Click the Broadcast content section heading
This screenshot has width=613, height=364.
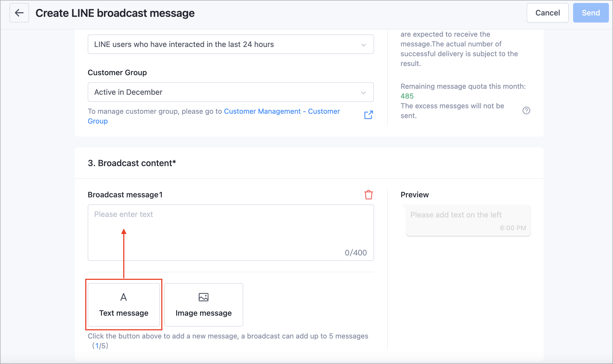point(132,163)
